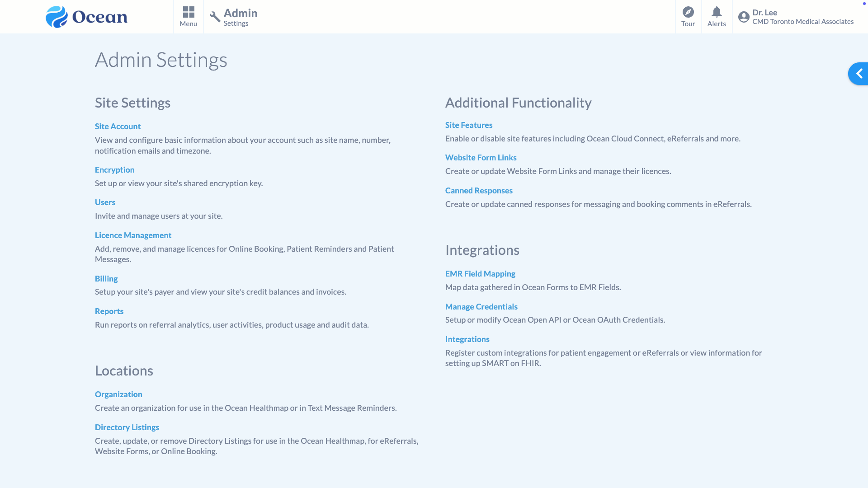This screenshot has width=868, height=488.
Task: Open the Encryption settings link
Action: (x=114, y=170)
